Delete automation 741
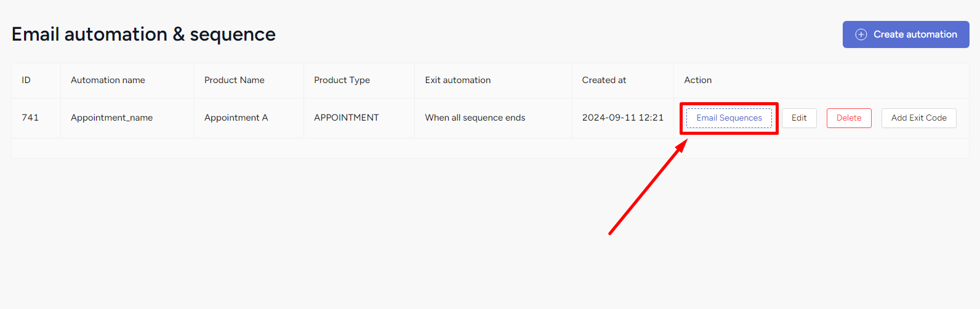Viewport: 980px width, 309px height. click(849, 118)
